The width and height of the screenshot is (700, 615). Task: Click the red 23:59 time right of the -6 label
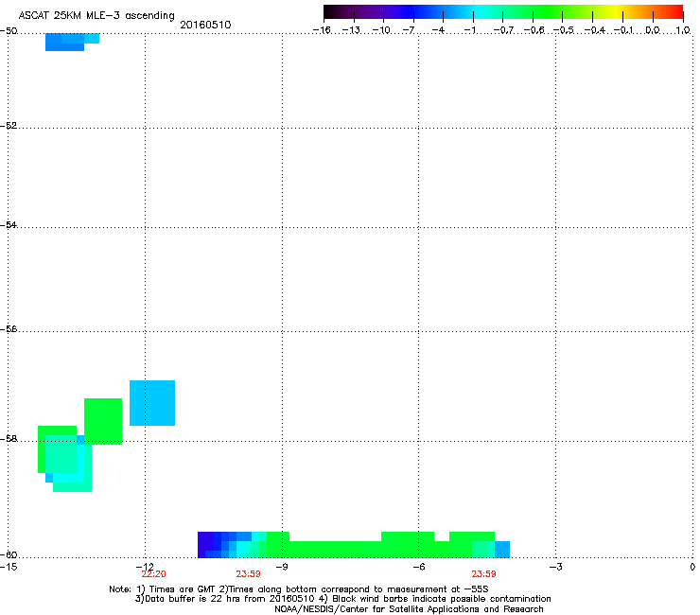[484, 574]
